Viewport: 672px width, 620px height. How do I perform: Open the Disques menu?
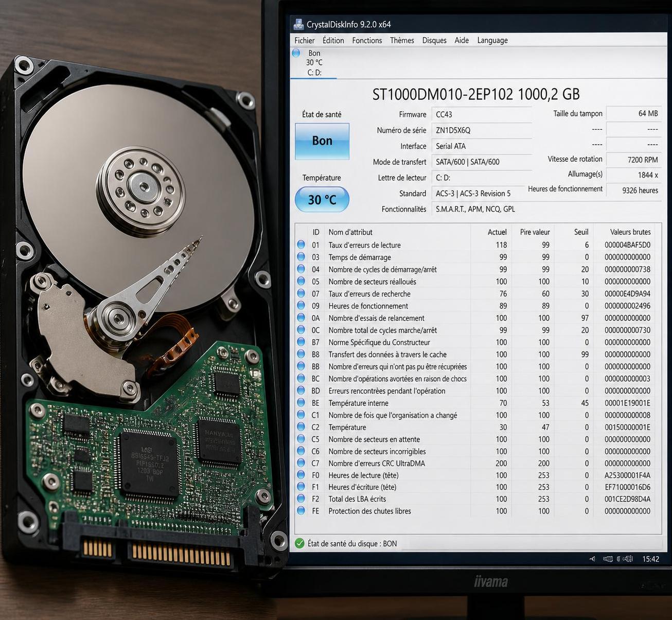point(434,40)
